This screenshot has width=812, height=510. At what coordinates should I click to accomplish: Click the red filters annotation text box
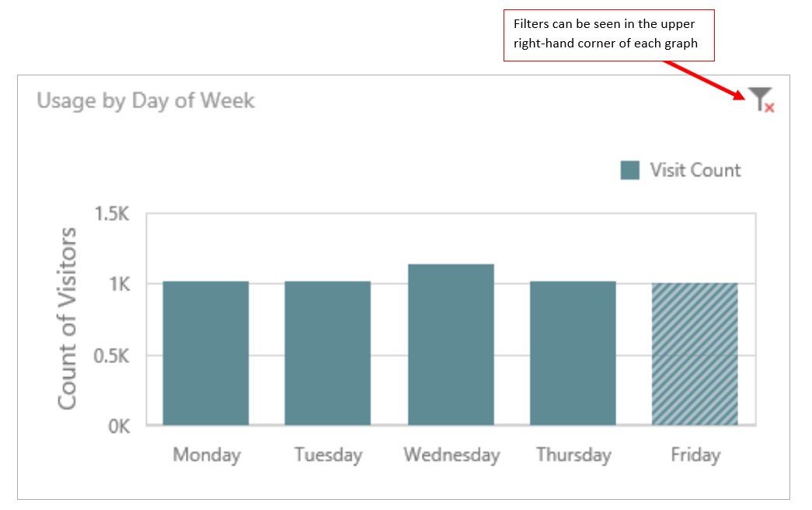pyautogui.click(x=608, y=35)
